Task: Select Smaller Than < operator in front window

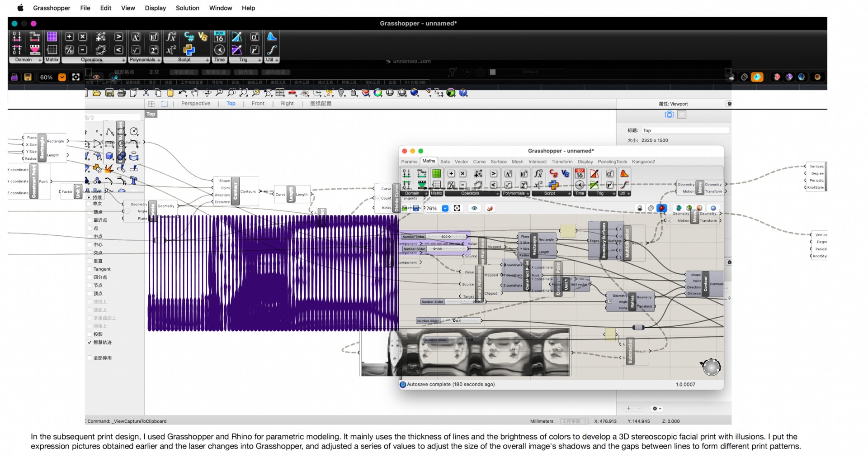Action: 494,185
